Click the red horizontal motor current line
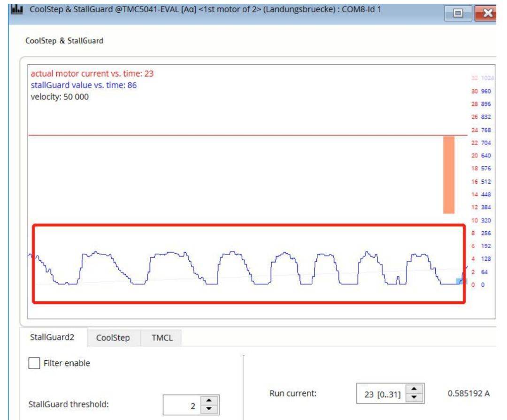 (x=235, y=135)
